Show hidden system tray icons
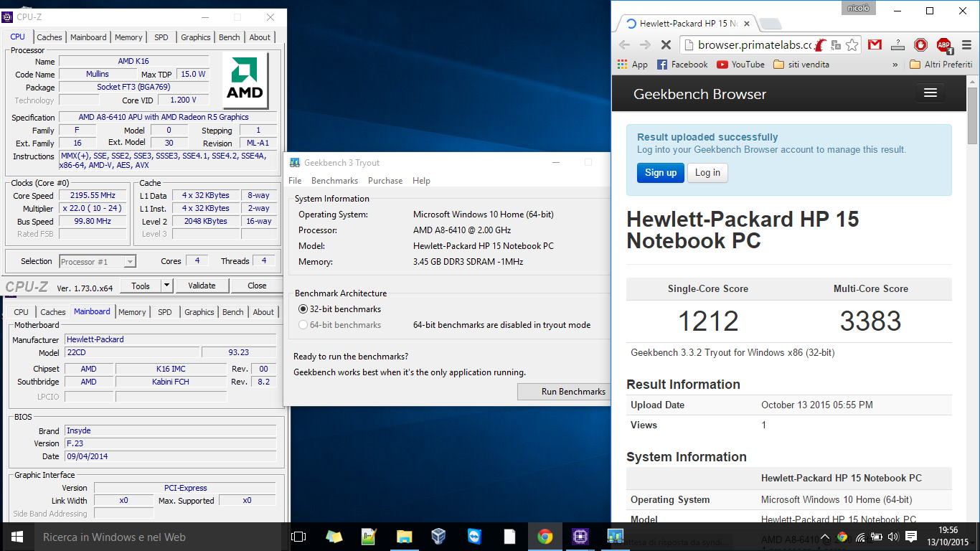980x551 pixels. [x=825, y=537]
